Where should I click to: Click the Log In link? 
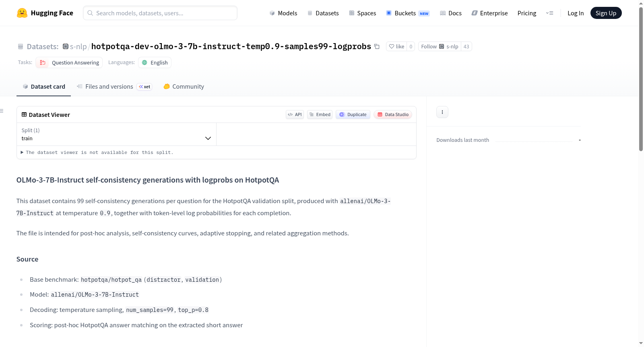[x=576, y=13]
